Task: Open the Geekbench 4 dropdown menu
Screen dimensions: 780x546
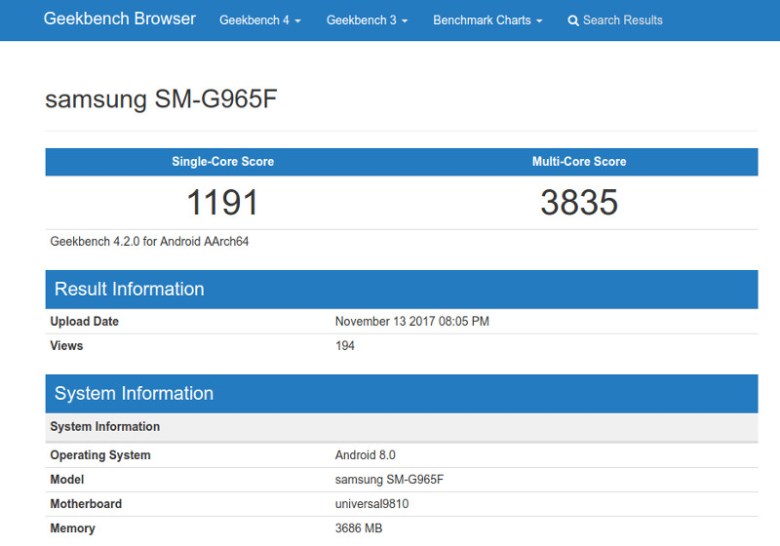Action: point(259,20)
